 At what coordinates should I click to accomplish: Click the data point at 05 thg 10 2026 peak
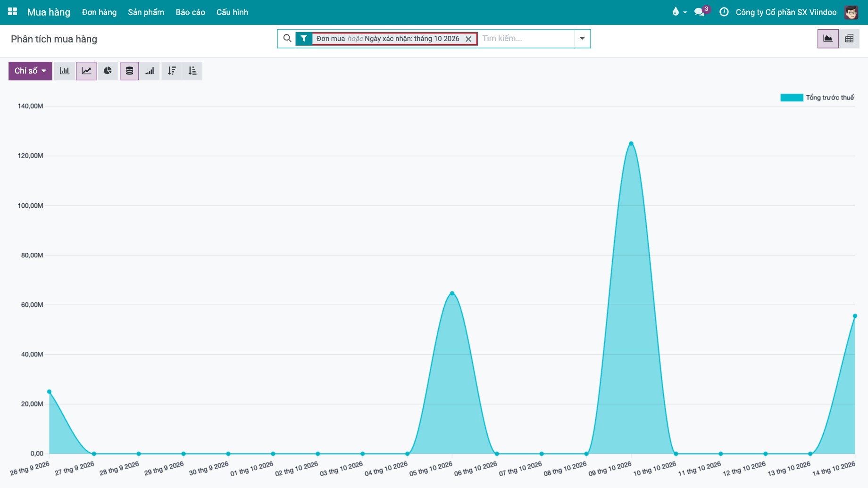(452, 293)
